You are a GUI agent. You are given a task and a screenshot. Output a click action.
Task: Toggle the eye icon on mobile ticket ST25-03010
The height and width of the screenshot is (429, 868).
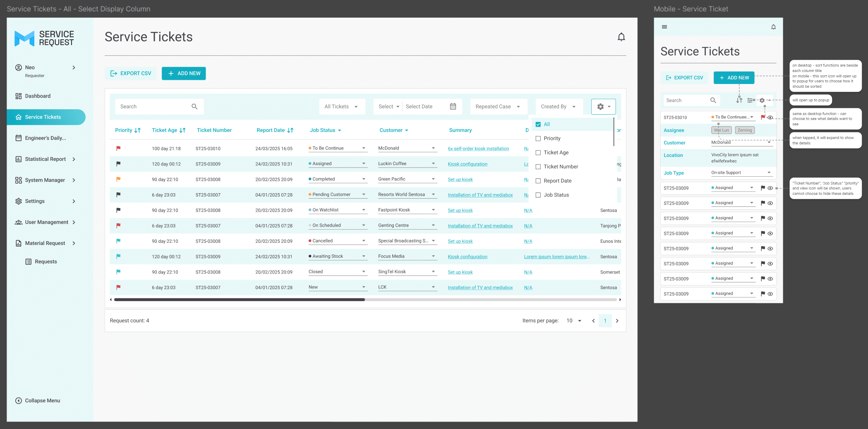click(x=770, y=117)
